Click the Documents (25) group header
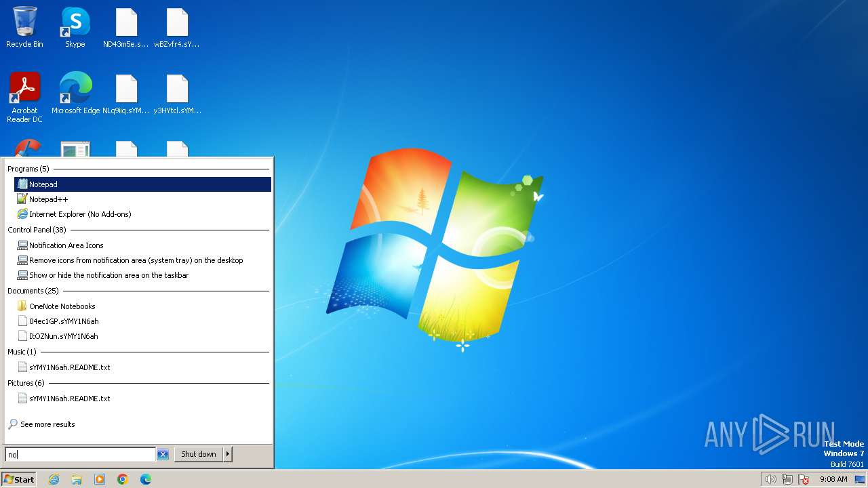Viewport: 868px width, 488px height. [x=33, y=291]
